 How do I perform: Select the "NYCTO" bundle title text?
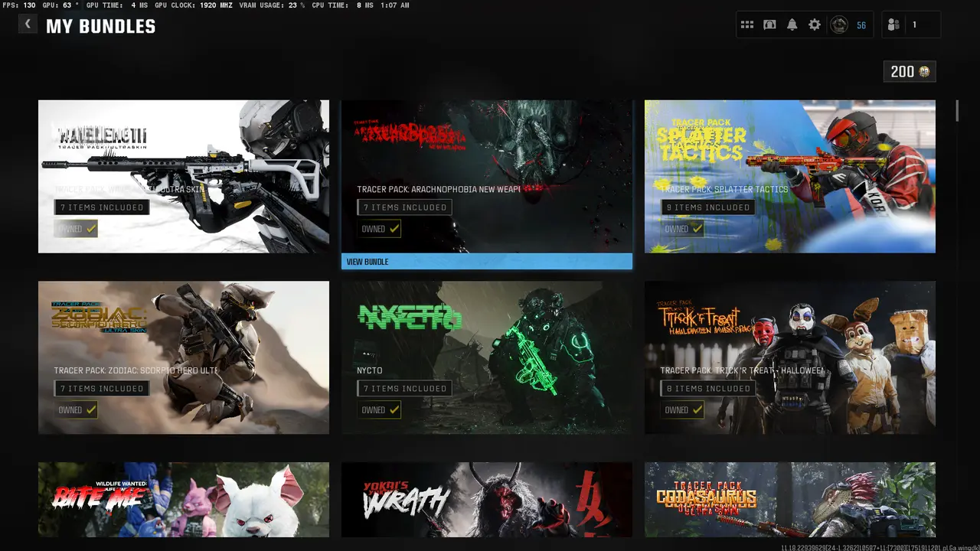click(x=370, y=370)
